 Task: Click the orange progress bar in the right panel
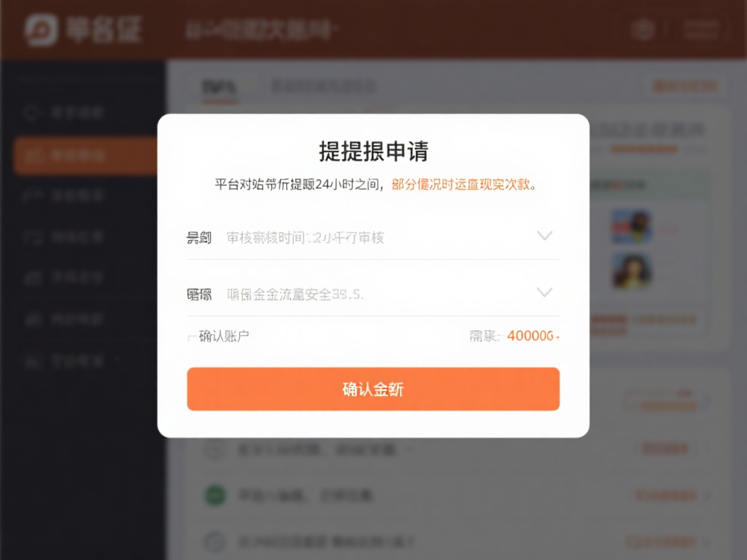[644, 149]
